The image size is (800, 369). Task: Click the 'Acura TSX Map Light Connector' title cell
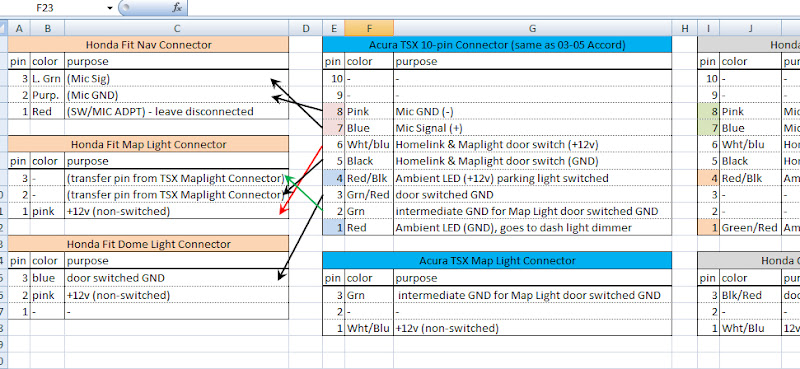497,261
